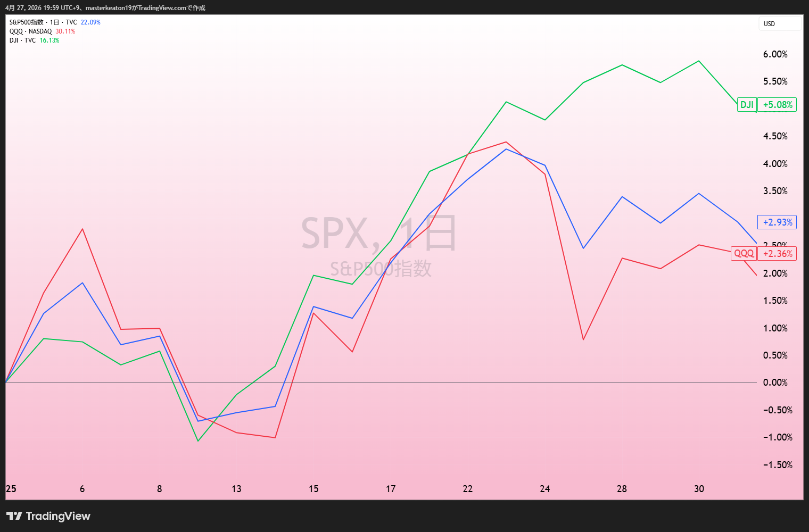Click the 22.09% S&P500 percentage value
The image size is (809, 532).
tap(90, 22)
